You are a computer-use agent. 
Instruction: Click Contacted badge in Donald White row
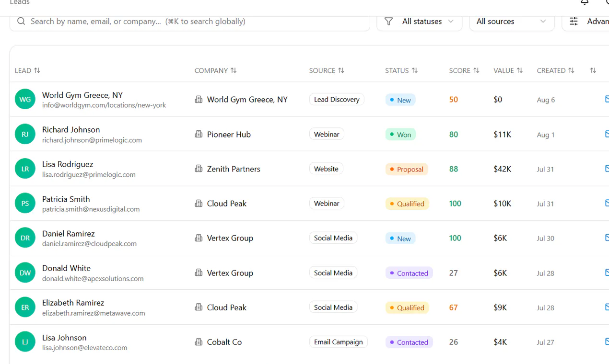(x=409, y=273)
